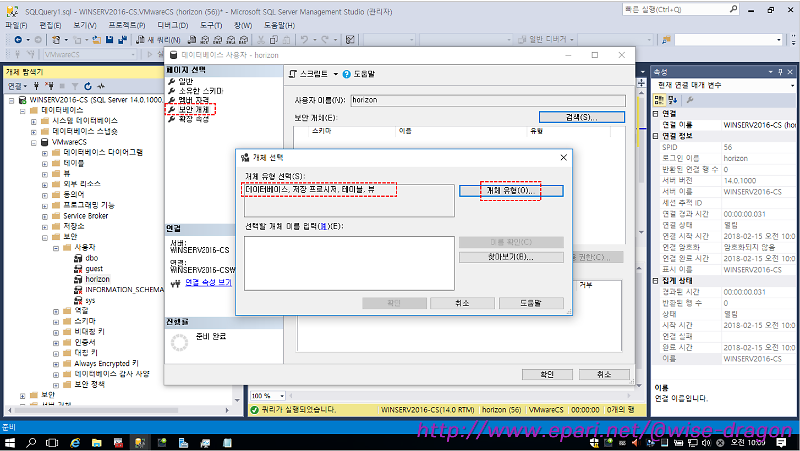The image size is (800, 451).
Task: Click the Check Names (이름 확인) button
Action: 511,242
